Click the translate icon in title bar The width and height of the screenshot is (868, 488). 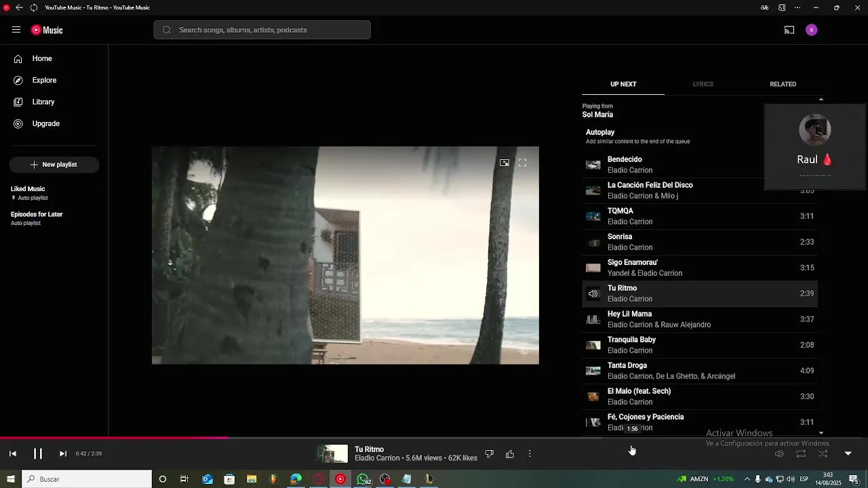[x=765, y=7]
